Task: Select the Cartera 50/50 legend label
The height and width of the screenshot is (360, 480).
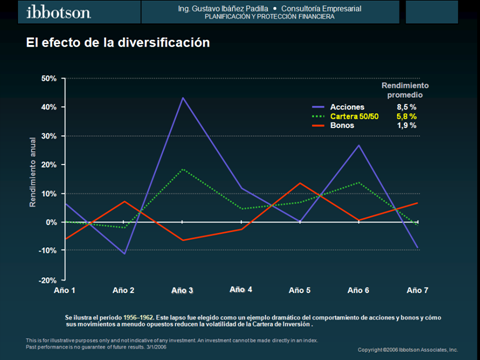Action: point(354,116)
